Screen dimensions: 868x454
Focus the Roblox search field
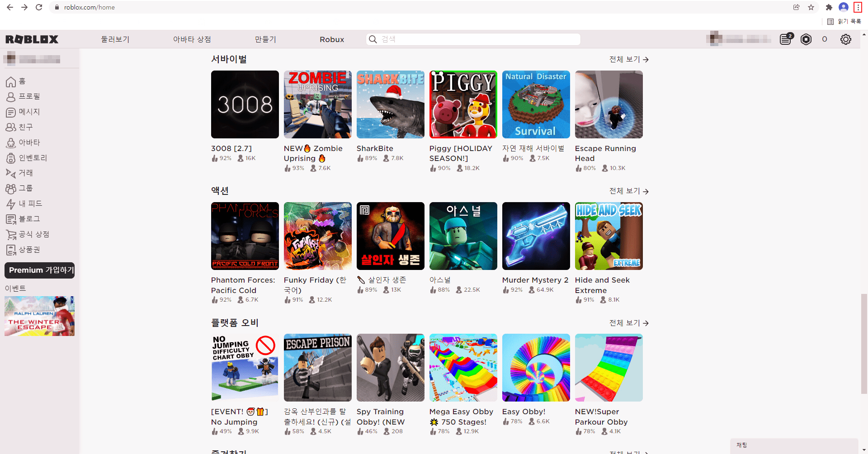[473, 39]
